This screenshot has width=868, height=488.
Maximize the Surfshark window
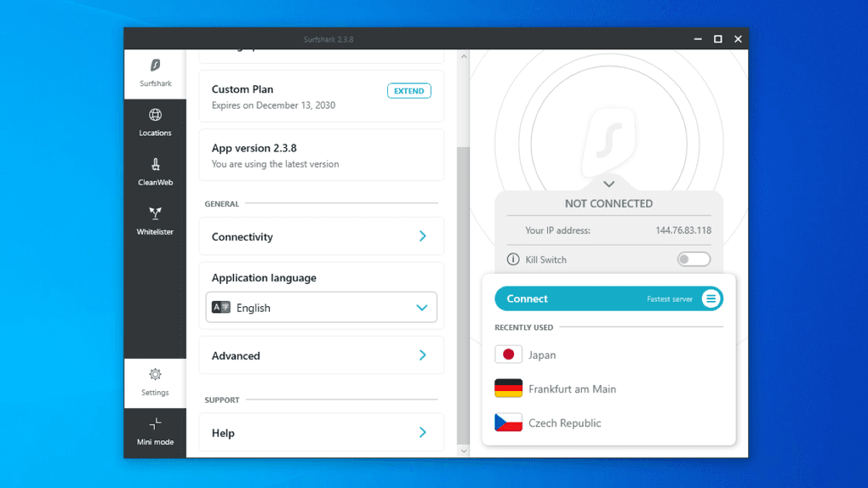pyautogui.click(x=718, y=39)
